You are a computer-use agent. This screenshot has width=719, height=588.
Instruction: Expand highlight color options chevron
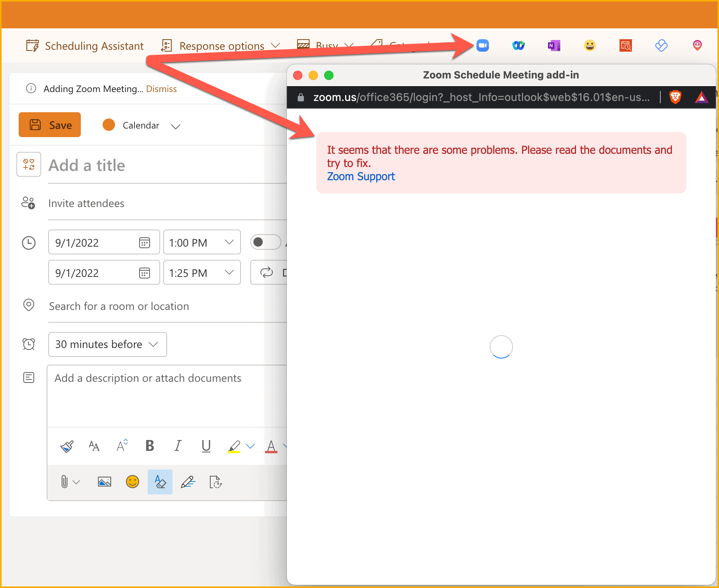point(251,446)
